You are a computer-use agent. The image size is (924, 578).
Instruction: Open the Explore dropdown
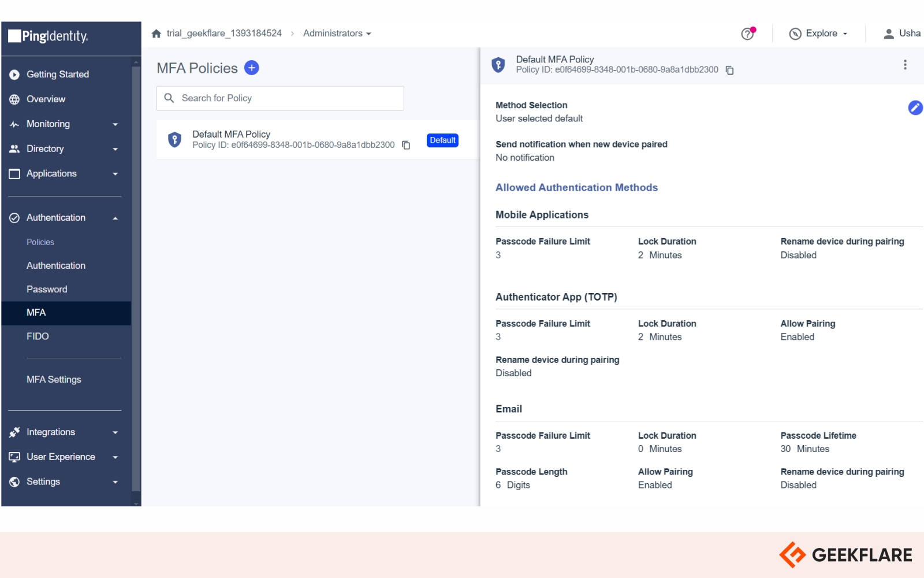818,34
